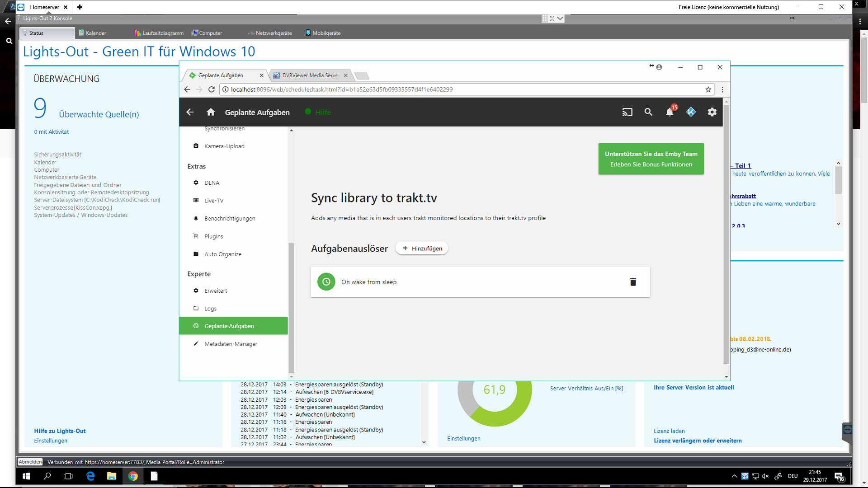The image size is (868, 488).
Task: Click the browser back arrow
Action: point(187,89)
